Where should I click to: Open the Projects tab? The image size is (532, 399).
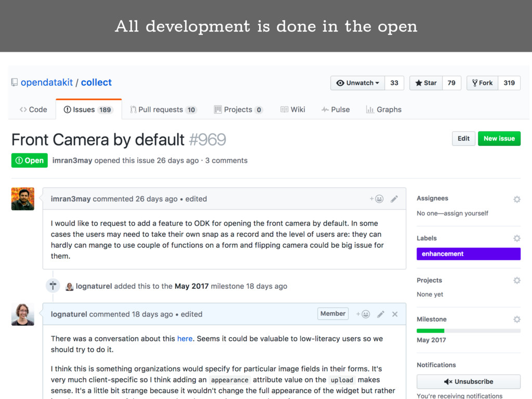[x=238, y=110]
